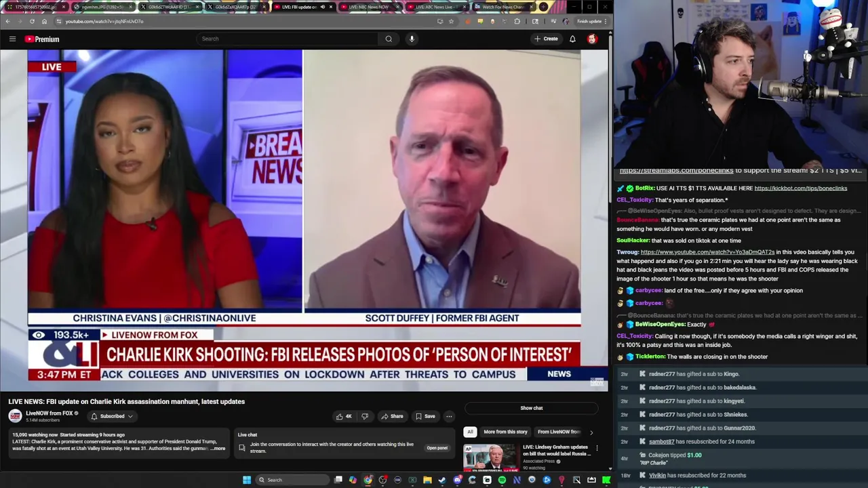
Task: Open Lindsey Graham video thumbnail
Action: point(490,457)
